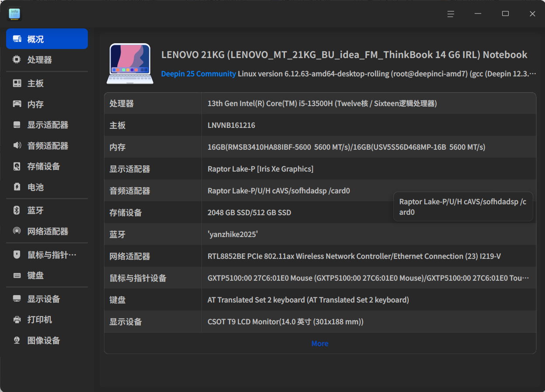The width and height of the screenshot is (545, 392).
Task: Click the RTL8852BE network controller value
Action: pyautogui.click(x=354, y=256)
